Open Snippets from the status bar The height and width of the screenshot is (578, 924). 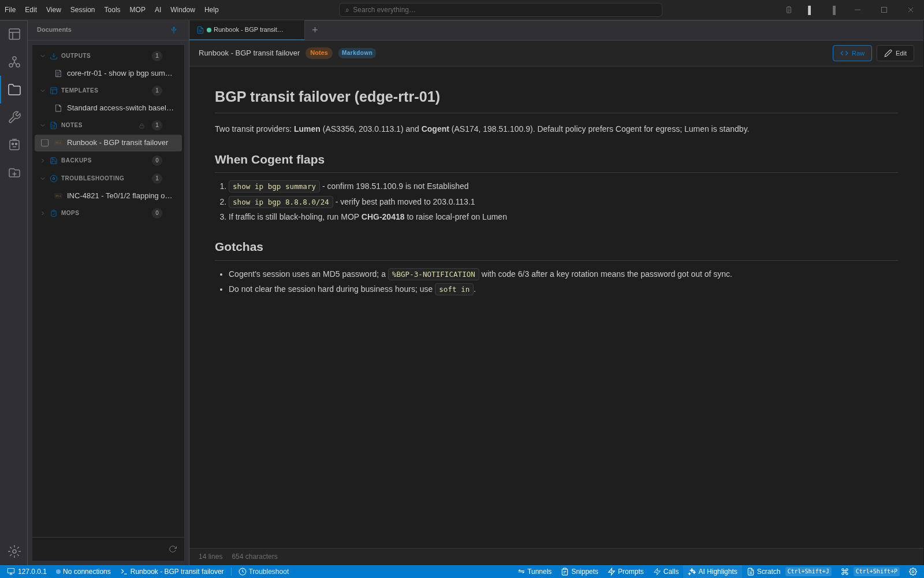(x=580, y=572)
